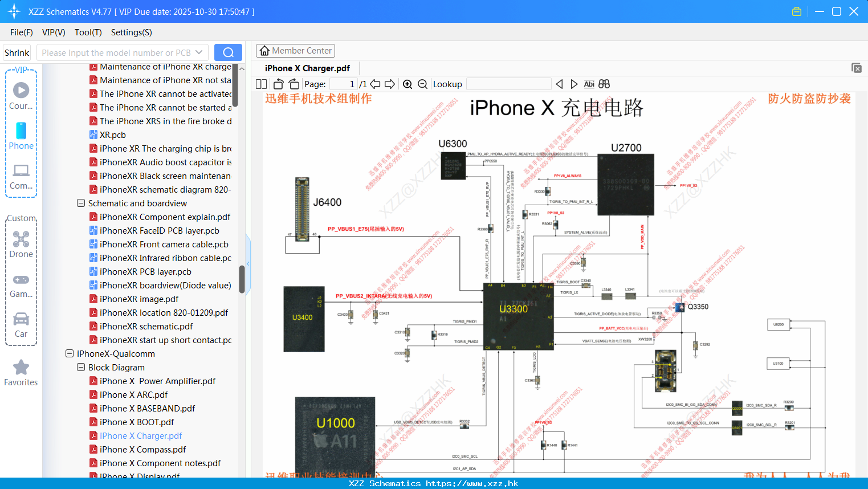Screen dimensions: 868x489
Task: Find previous lookup result
Action: pyautogui.click(x=559, y=84)
